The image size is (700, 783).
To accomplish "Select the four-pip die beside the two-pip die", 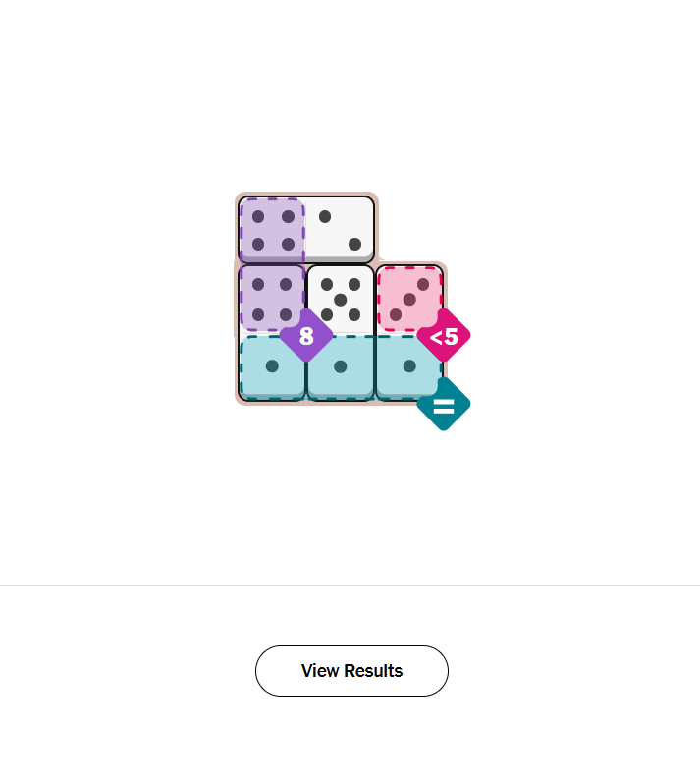I will click(x=272, y=230).
